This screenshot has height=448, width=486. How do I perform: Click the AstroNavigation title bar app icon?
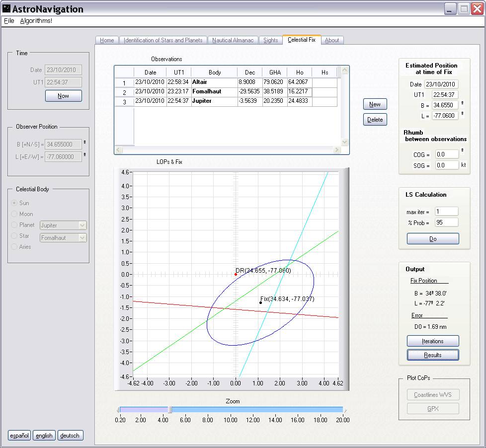[x=6, y=9]
